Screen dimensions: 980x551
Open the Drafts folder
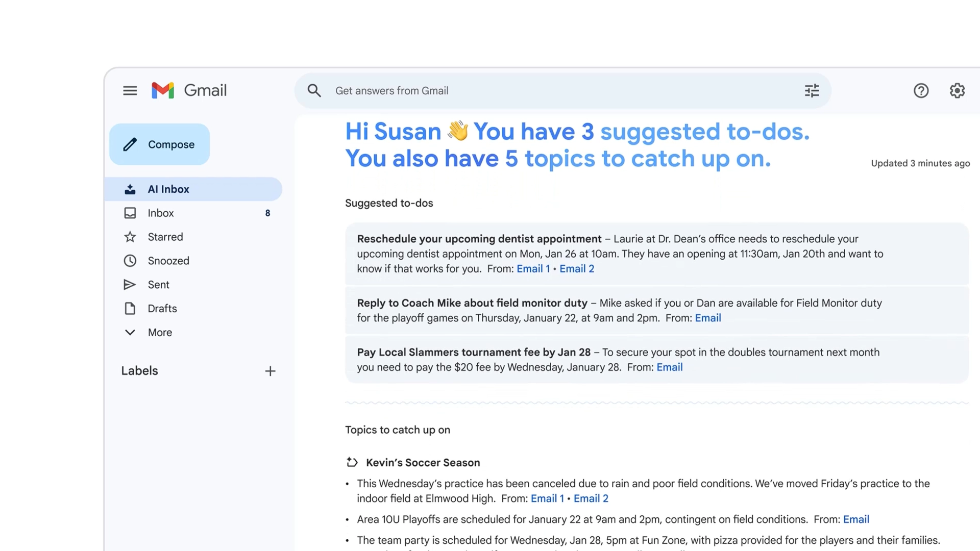(x=162, y=309)
